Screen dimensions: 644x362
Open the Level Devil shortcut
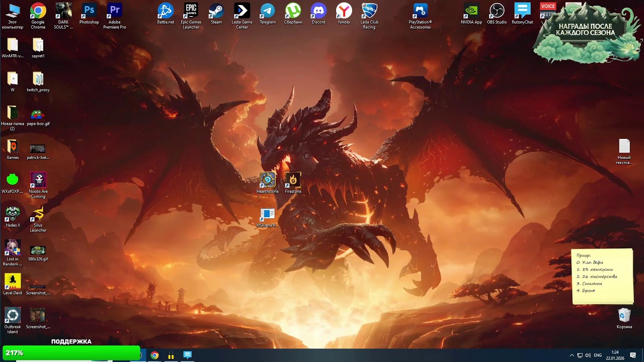[13, 285]
